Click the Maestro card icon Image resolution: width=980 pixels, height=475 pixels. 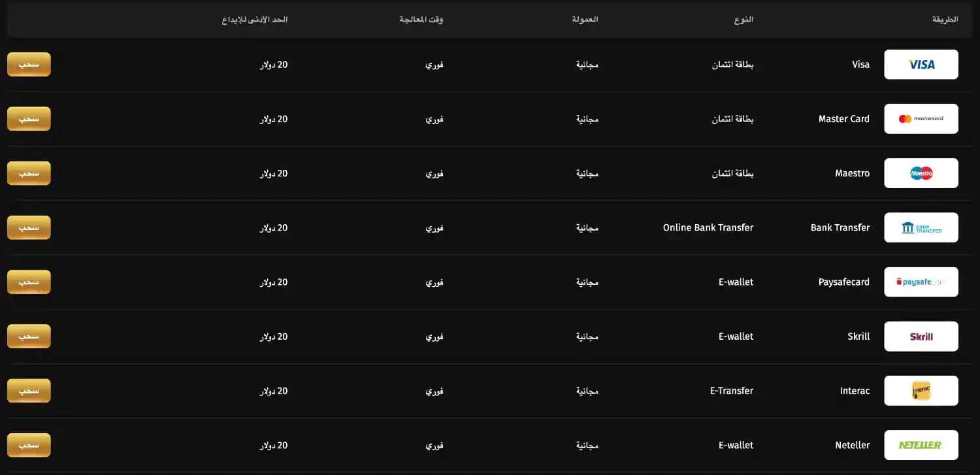(921, 172)
